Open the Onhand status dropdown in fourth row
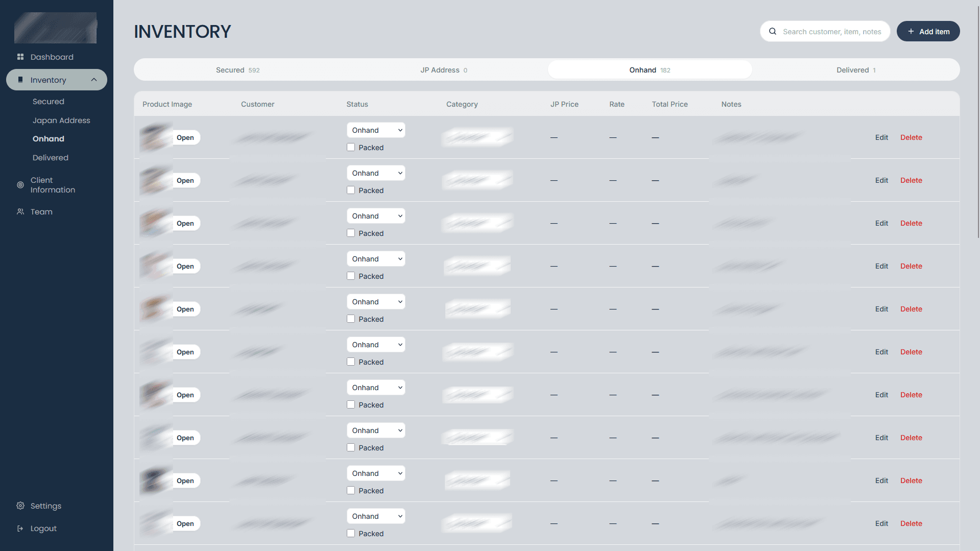This screenshot has width=980, height=551. coord(376,259)
